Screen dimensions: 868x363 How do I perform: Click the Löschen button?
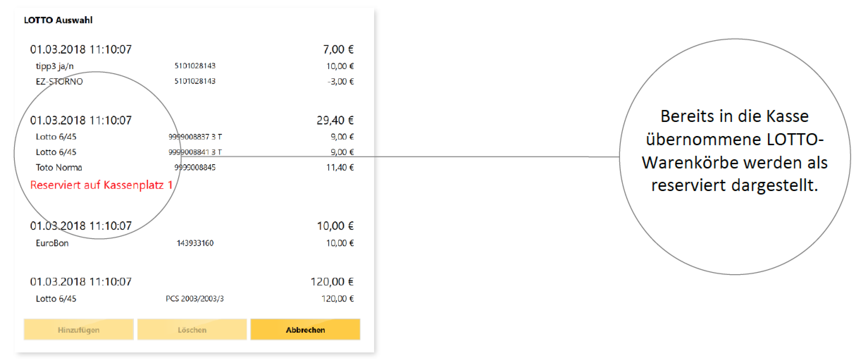192,330
